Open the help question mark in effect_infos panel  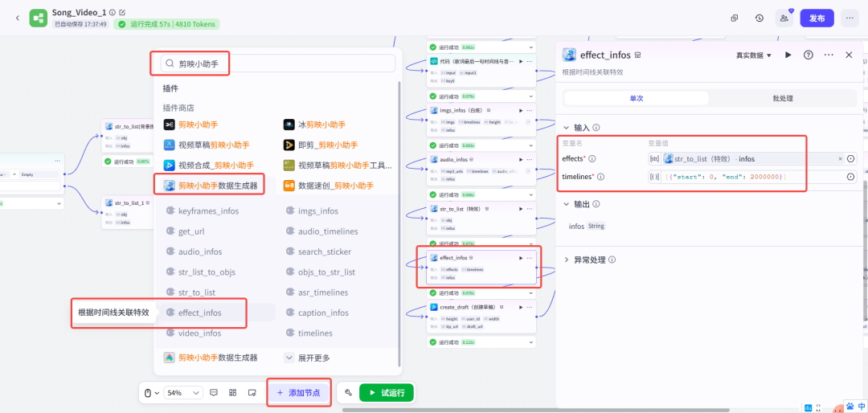click(x=809, y=55)
